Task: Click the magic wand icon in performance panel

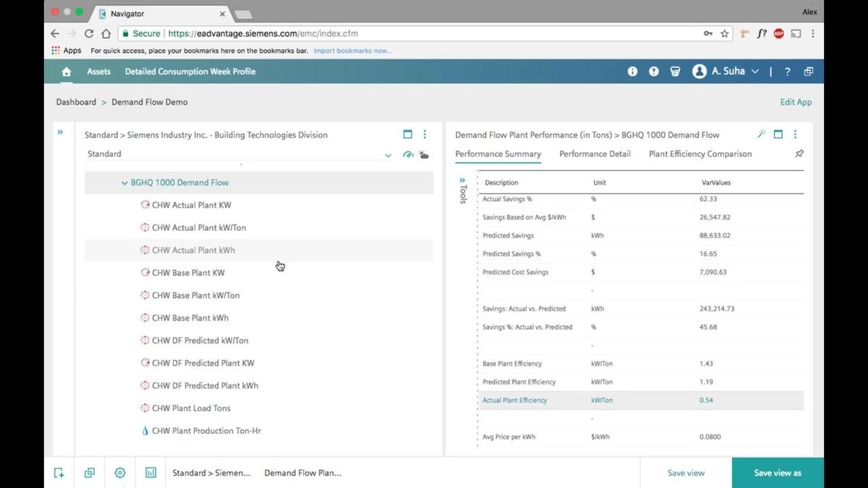Action: pos(761,135)
